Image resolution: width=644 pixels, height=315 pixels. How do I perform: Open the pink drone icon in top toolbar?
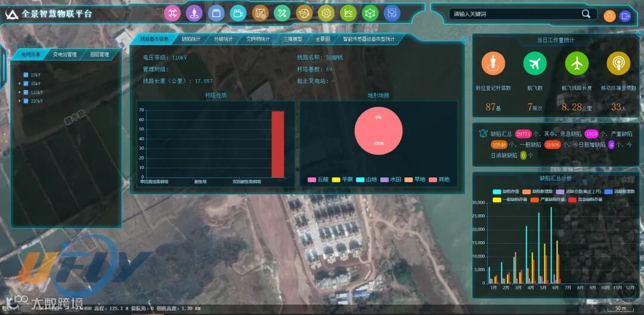(x=172, y=13)
